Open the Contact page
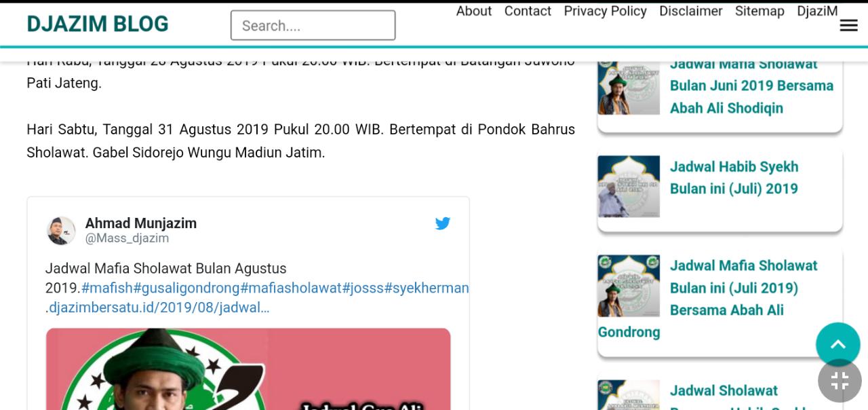Screen dimensions: 868x410 point(528,11)
